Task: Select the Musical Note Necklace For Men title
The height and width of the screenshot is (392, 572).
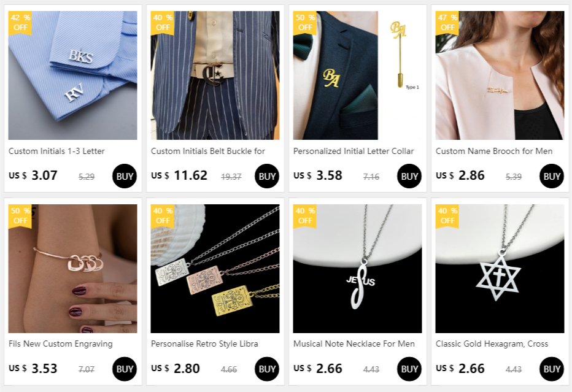Action: click(354, 344)
